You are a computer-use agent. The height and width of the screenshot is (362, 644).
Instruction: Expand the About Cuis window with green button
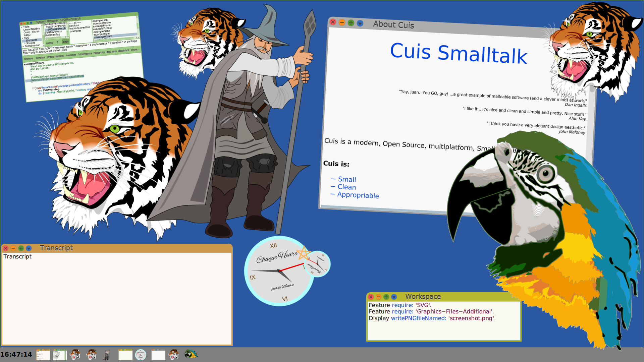pos(351,23)
